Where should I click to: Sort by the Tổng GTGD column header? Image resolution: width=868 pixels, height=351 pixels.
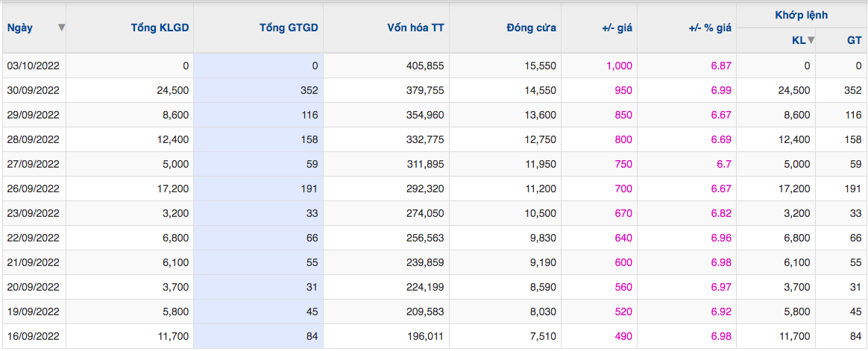[289, 28]
